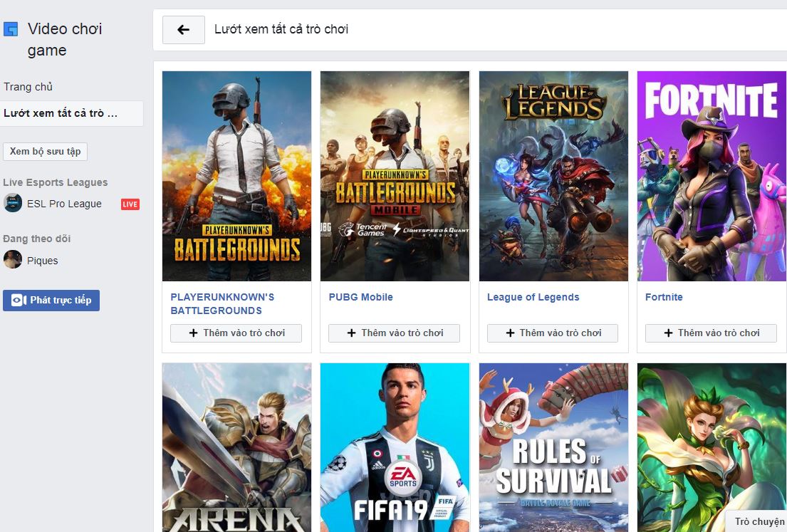
Task: Click the Facebook Gaming logo icon
Action: [11, 29]
